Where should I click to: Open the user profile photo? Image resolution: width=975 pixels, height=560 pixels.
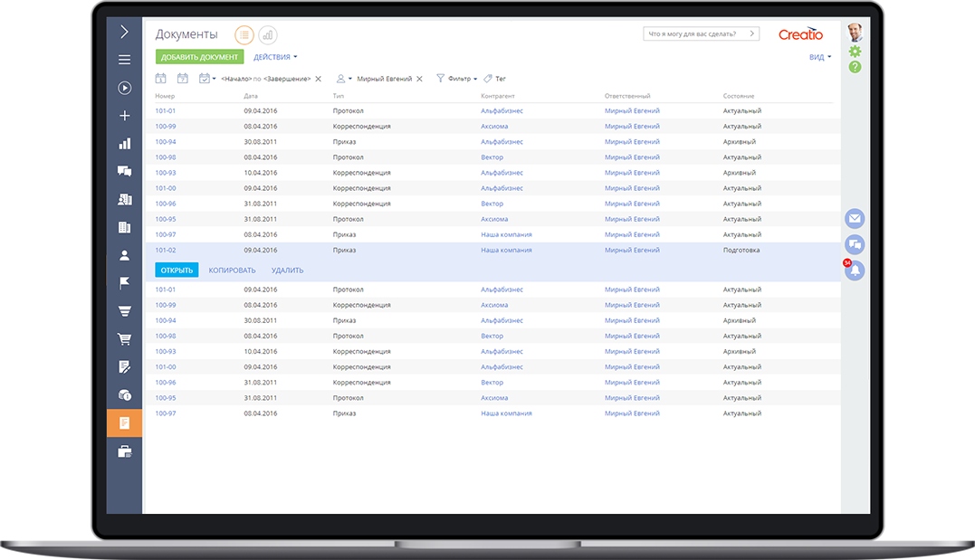pyautogui.click(x=856, y=33)
